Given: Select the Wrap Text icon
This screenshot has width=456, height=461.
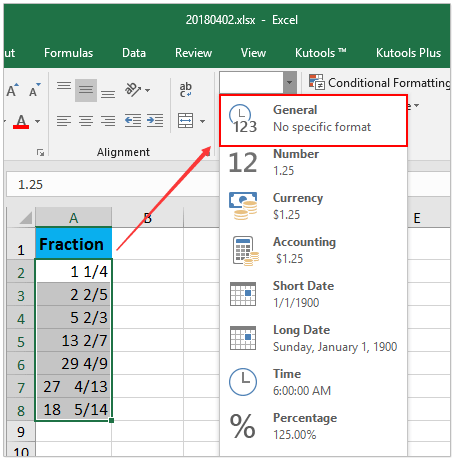Looking at the screenshot, I should [186, 90].
